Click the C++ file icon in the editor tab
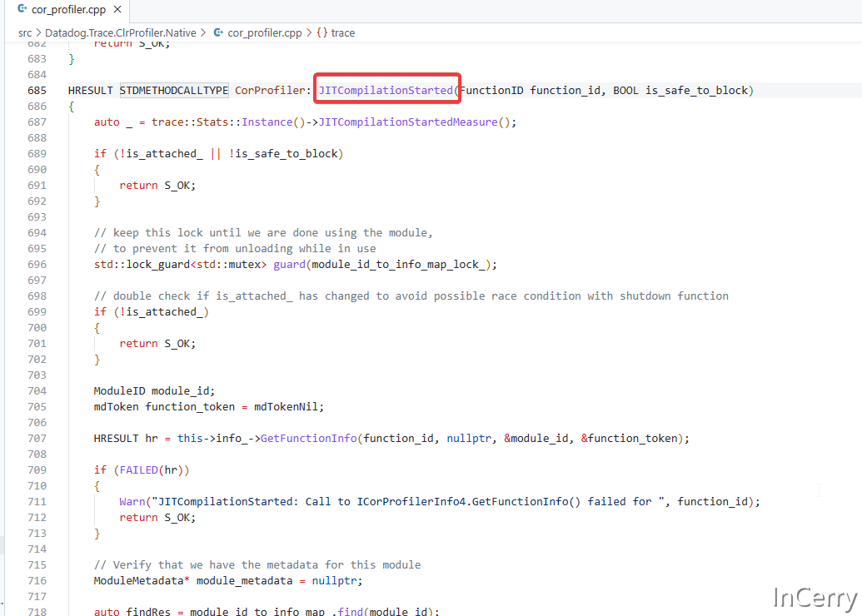The image size is (862, 616). click(x=22, y=10)
